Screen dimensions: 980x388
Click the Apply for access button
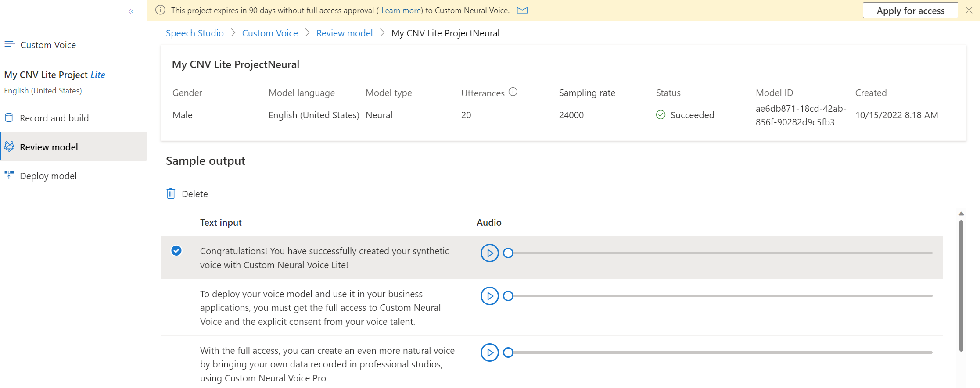coord(910,11)
